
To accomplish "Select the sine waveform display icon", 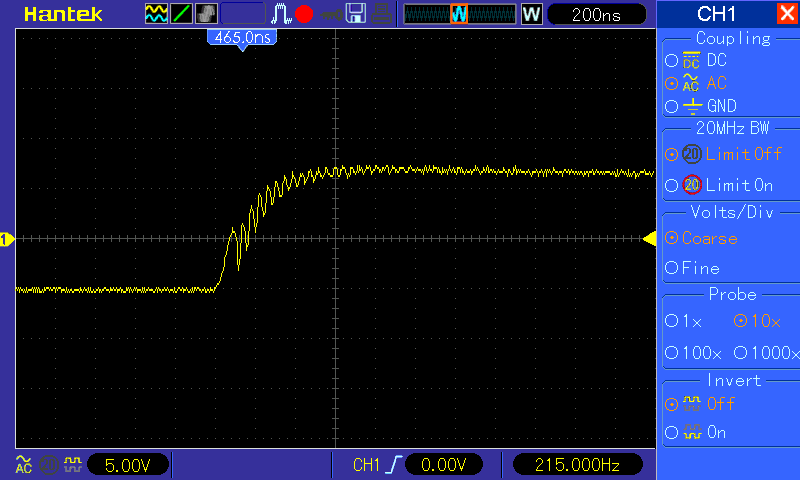I will point(156,14).
